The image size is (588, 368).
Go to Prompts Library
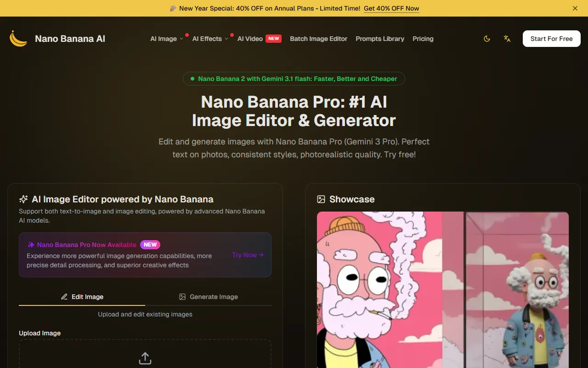click(x=380, y=39)
